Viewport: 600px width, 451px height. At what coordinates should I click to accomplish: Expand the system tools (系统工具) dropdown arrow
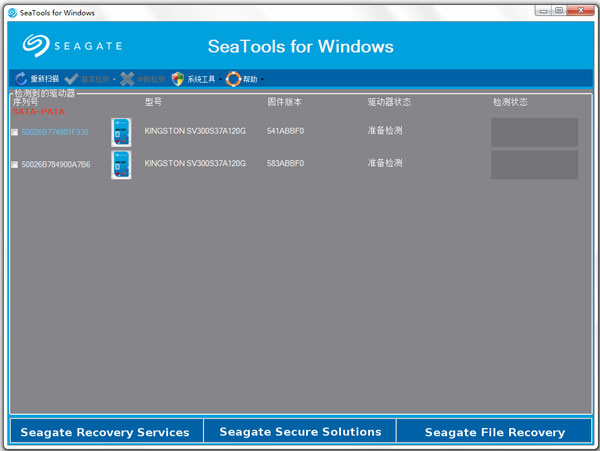click(219, 80)
